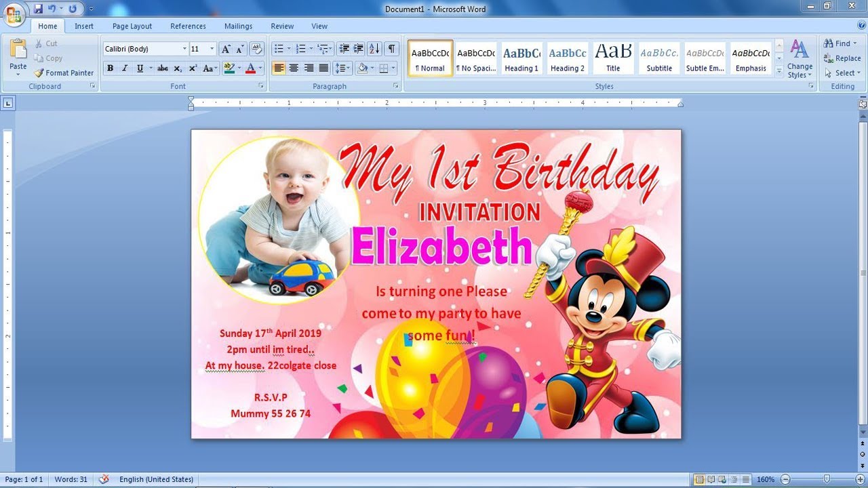Viewport: 868px width, 488px height.
Task: Click the shading paint bucket icon
Action: pyautogui.click(x=363, y=68)
